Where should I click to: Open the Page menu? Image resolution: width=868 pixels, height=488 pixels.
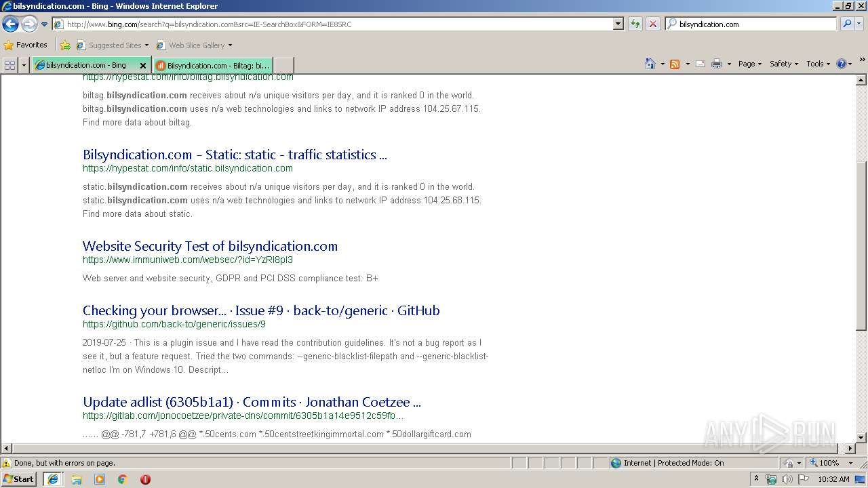click(749, 64)
